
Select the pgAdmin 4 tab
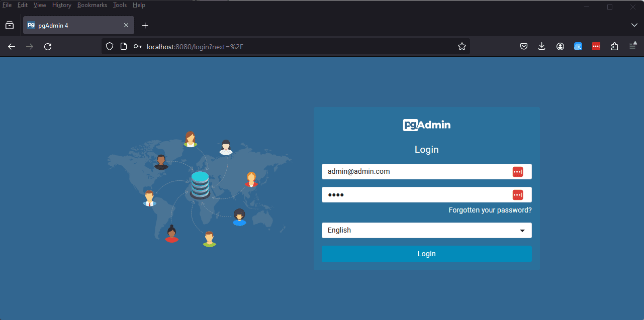pyautogui.click(x=78, y=26)
